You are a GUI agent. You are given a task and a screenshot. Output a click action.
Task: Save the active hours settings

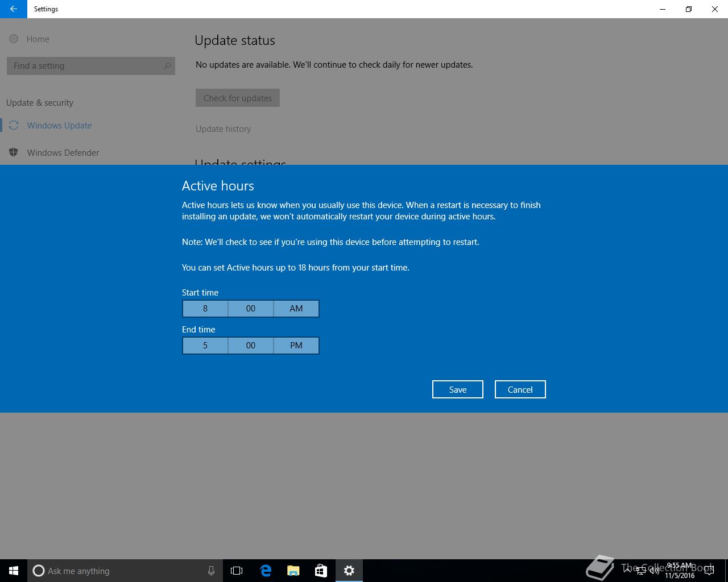point(458,389)
